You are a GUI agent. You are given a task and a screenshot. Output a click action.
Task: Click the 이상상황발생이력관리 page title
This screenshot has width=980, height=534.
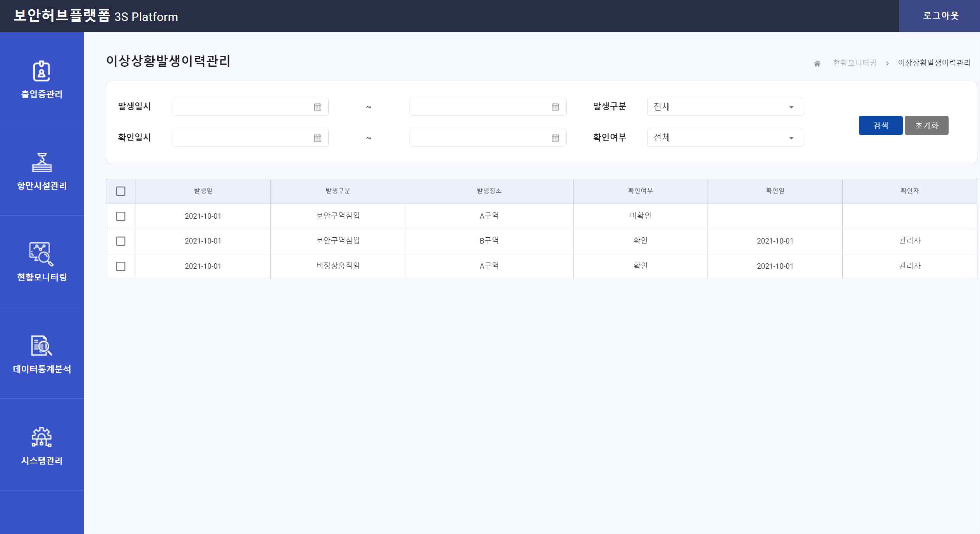tap(168, 61)
